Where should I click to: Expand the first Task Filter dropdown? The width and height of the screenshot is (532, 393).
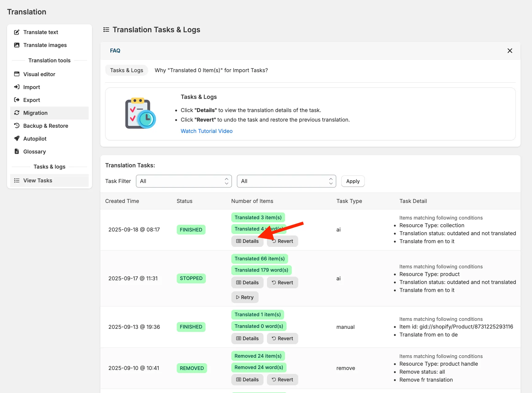(184, 181)
